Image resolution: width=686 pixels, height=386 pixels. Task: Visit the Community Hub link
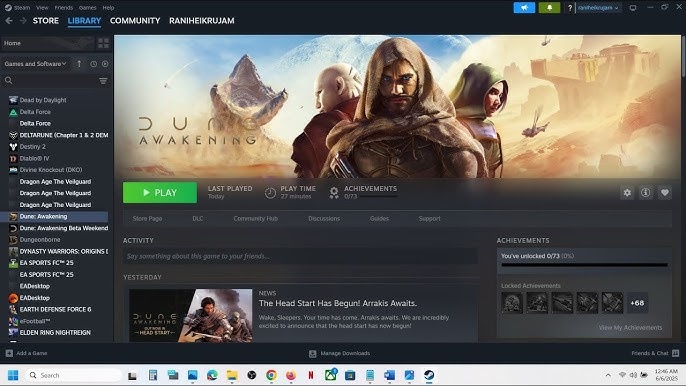256,218
